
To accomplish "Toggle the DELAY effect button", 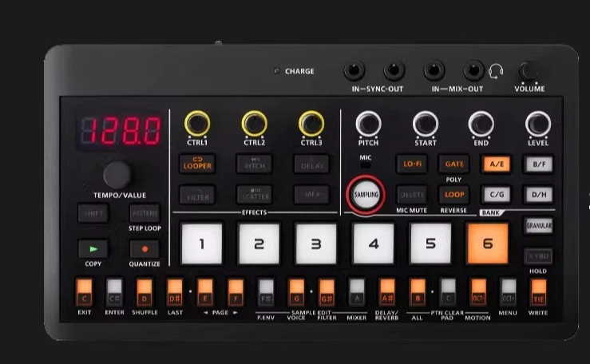I will pyautogui.click(x=312, y=164).
